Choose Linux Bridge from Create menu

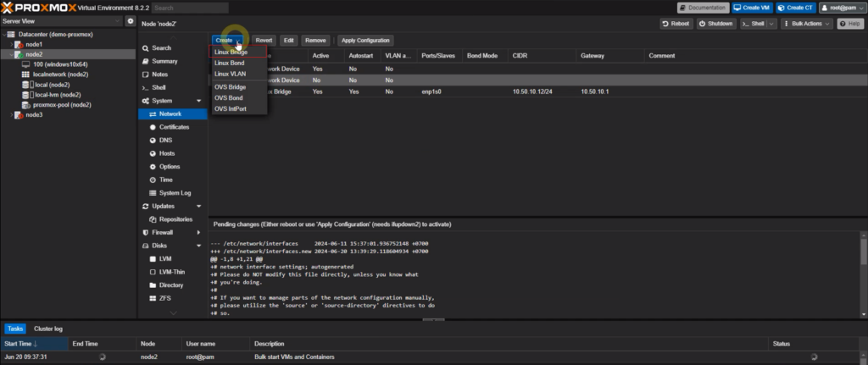click(238, 52)
